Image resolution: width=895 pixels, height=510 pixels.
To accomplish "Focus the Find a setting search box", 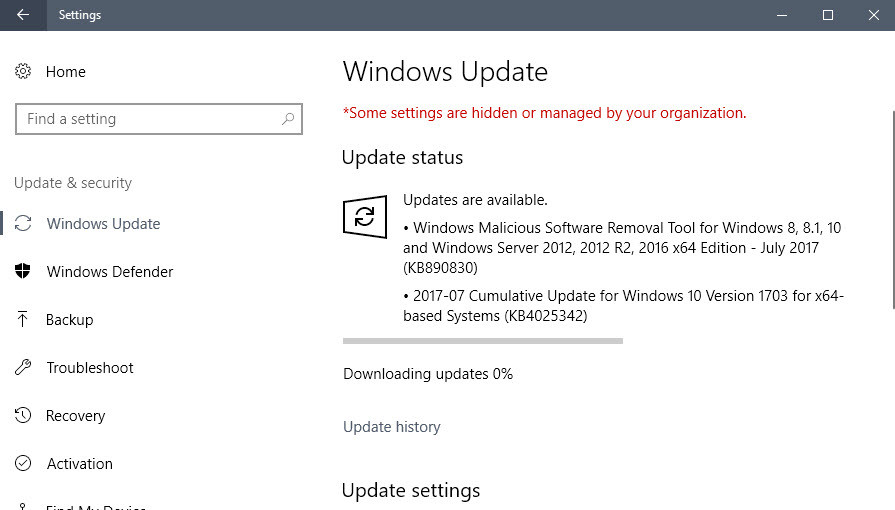I will (159, 119).
